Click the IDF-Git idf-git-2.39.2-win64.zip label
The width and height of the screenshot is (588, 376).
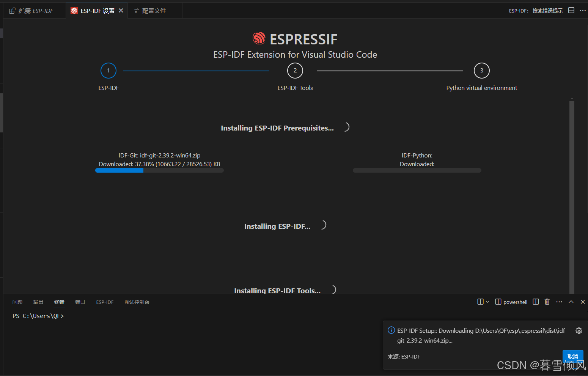click(159, 155)
